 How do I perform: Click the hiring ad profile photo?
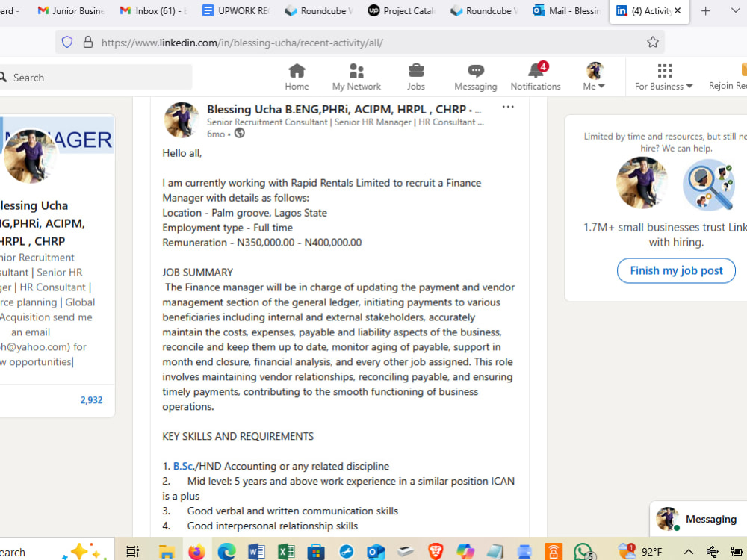[641, 182]
